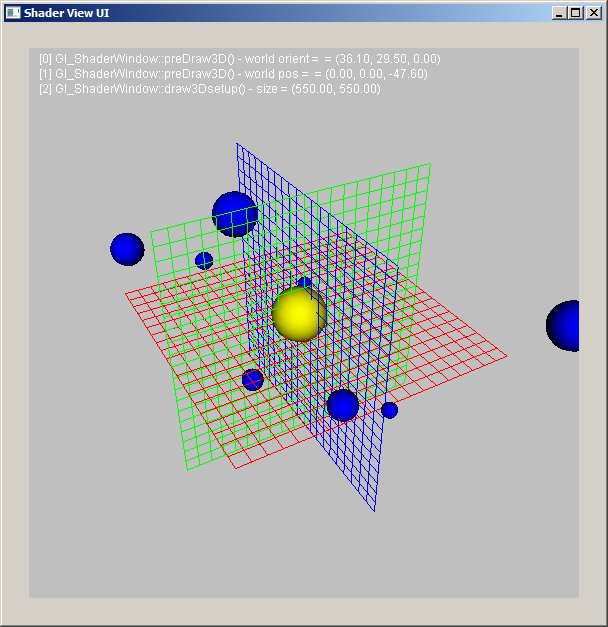Image resolution: width=608 pixels, height=627 pixels.
Task: Select the yellow sphere in the center
Action: point(299,313)
